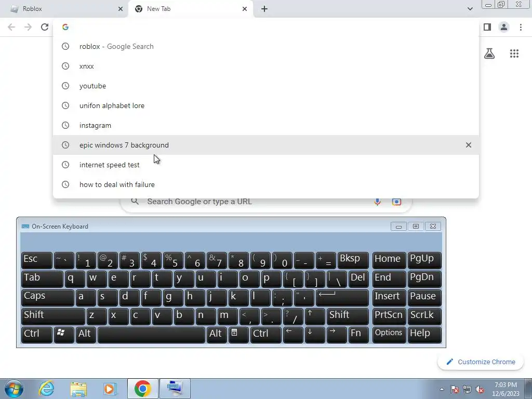Image resolution: width=532 pixels, height=399 pixels.
Task: Tap the up arrow key on the keyboard
Action: click(x=315, y=316)
